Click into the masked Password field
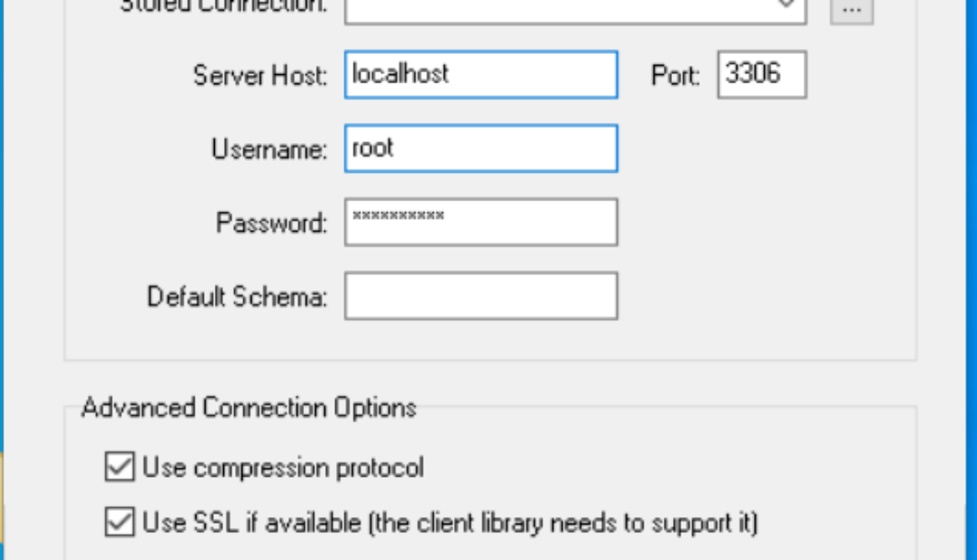 (481, 222)
